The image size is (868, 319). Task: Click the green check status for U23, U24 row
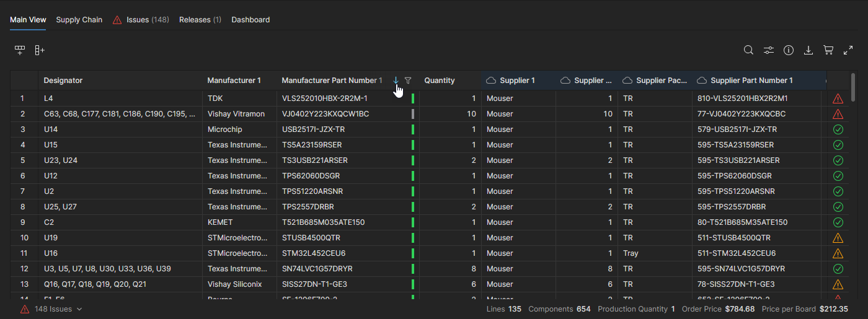click(838, 160)
